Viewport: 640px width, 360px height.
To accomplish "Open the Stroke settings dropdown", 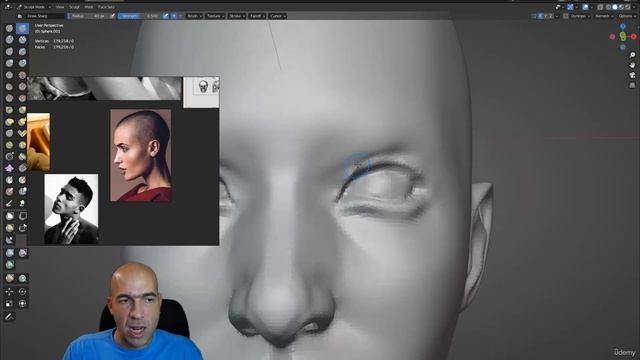I will 237,16.
